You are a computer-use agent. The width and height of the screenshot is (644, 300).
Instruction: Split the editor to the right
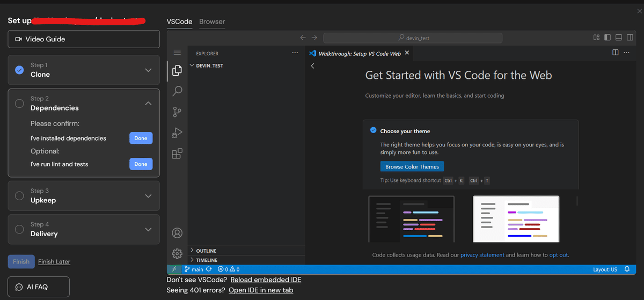point(615,53)
